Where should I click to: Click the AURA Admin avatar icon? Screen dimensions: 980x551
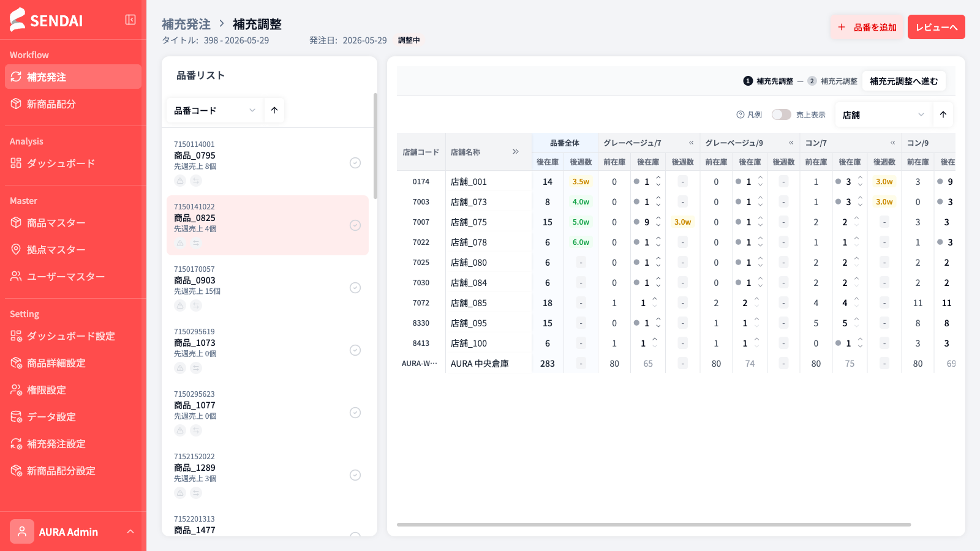[22, 531]
